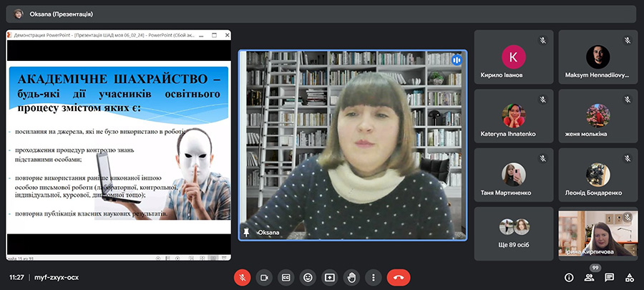Viewport: 644px width, 290px height.
Task: Select Кирило Іванов participant tile
Action: click(x=514, y=57)
